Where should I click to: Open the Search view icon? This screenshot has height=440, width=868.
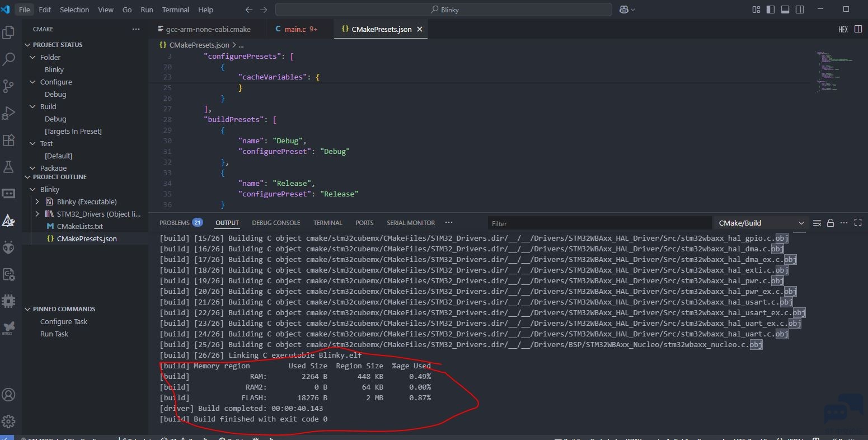[x=8, y=59]
